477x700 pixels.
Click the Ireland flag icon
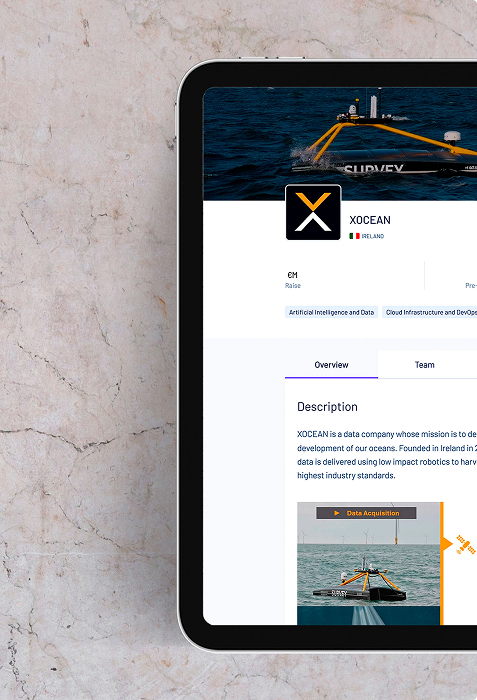(354, 236)
